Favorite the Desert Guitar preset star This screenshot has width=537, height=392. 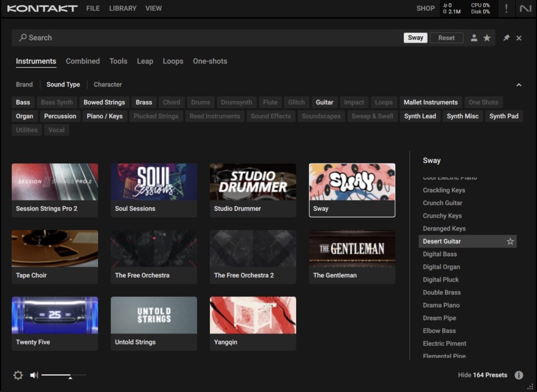tap(510, 241)
